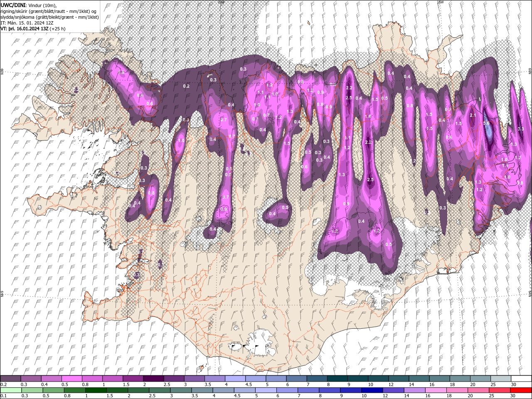Screen dimensions: 532x399
Task: Click the 'VT: þri. 16.01.2024 13Z' valid-time text
Action: pyautogui.click(x=25, y=29)
